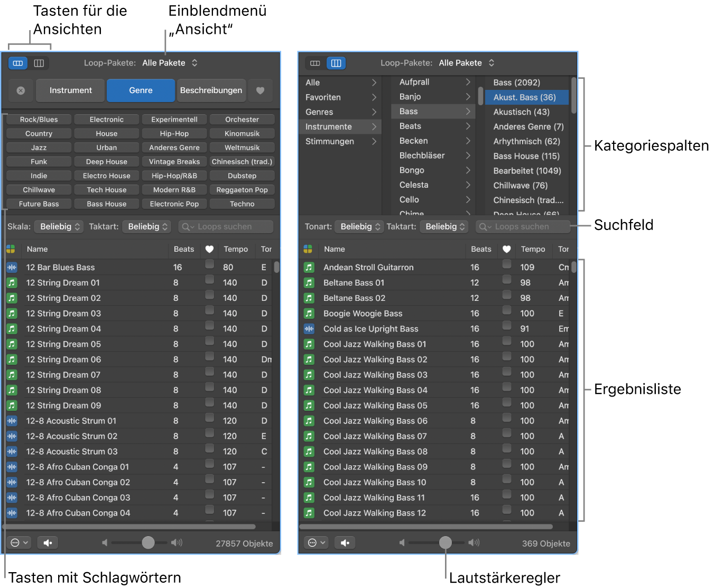Open Taktart dropdown in right browser
Screen dimensions: 714x588
pyautogui.click(x=444, y=226)
